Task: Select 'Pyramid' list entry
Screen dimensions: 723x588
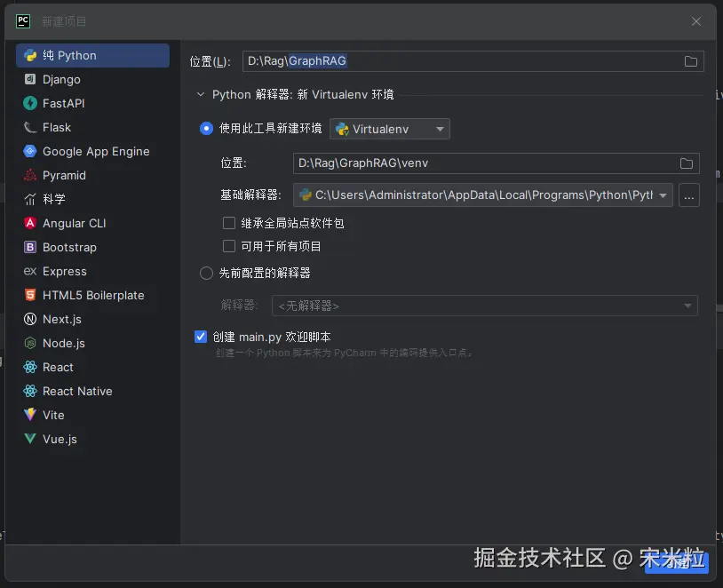Action: click(64, 175)
